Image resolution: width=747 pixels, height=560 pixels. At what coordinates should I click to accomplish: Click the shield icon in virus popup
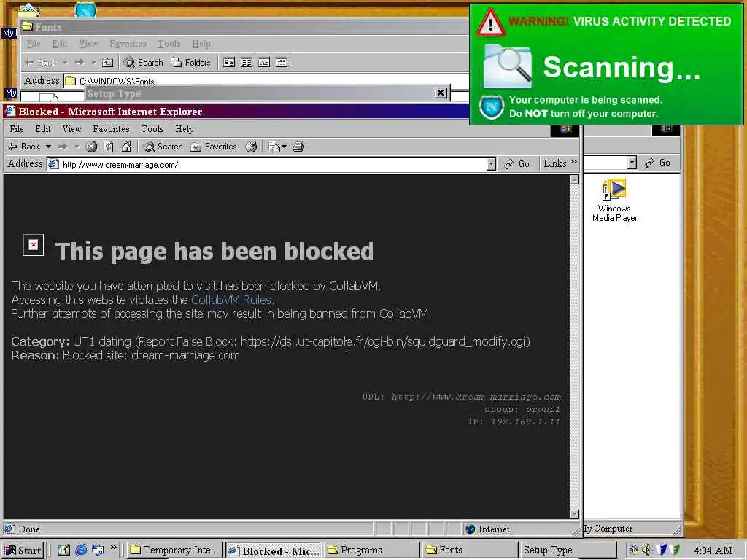coord(492,107)
